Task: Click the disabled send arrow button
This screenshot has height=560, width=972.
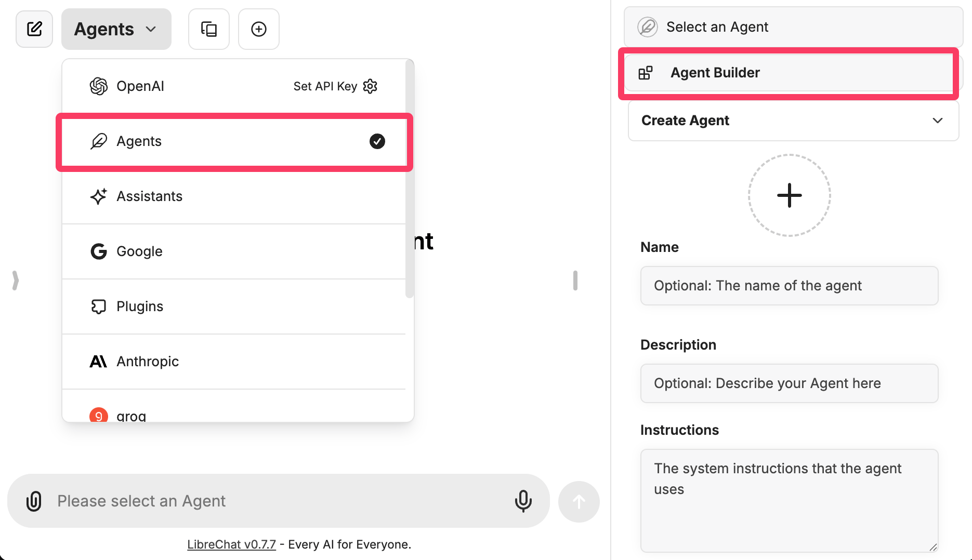Action: point(579,501)
